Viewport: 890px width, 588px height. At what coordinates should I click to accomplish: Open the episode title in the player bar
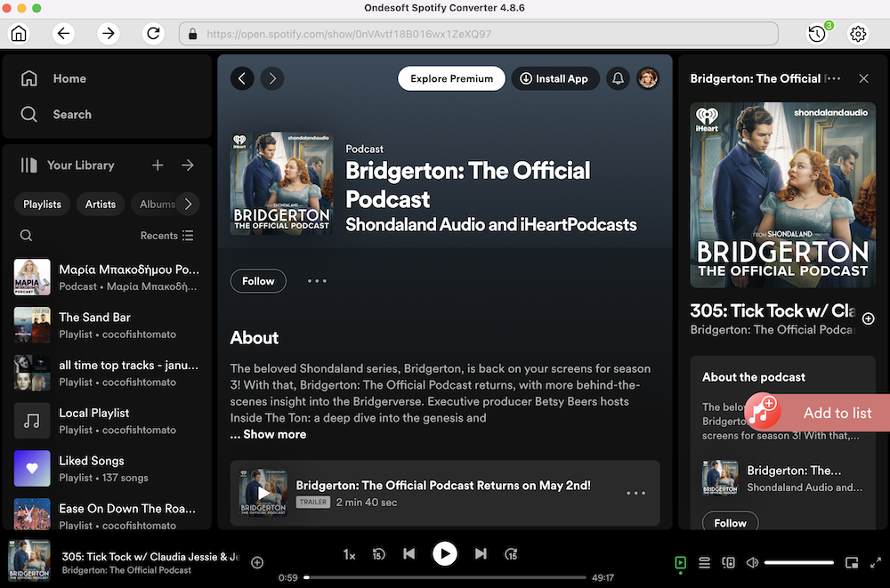(x=150, y=557)
